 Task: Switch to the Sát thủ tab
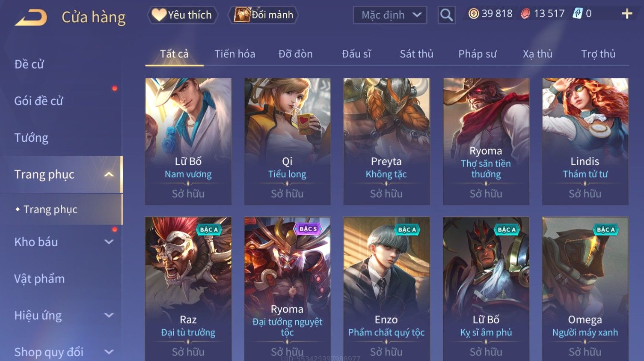(416, 54)
